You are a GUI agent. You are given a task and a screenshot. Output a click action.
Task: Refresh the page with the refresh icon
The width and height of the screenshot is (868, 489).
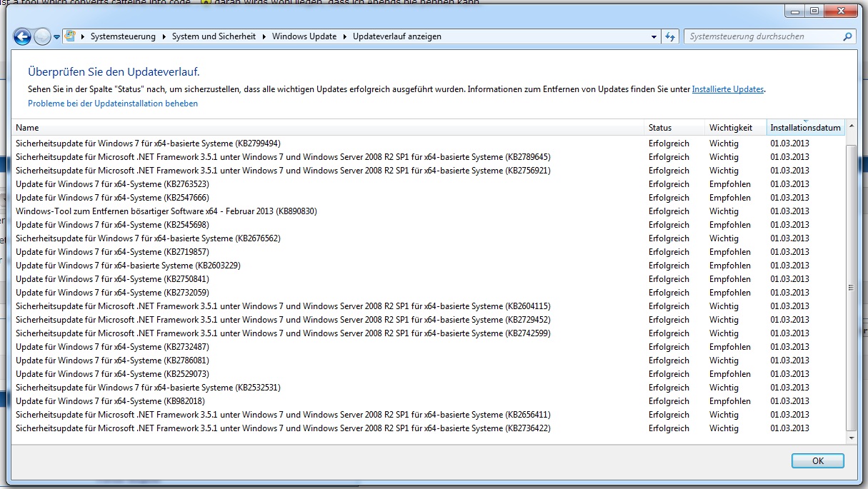pos(670,36)
